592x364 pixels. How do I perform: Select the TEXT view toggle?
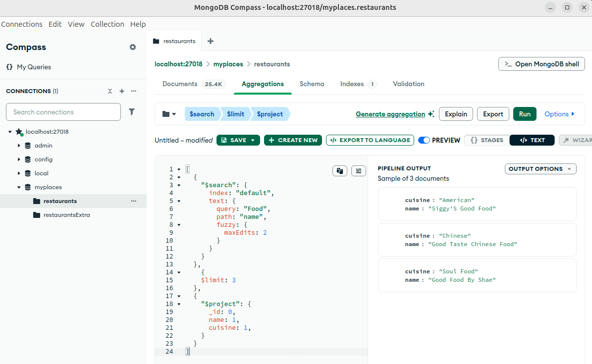coord(532,140)
